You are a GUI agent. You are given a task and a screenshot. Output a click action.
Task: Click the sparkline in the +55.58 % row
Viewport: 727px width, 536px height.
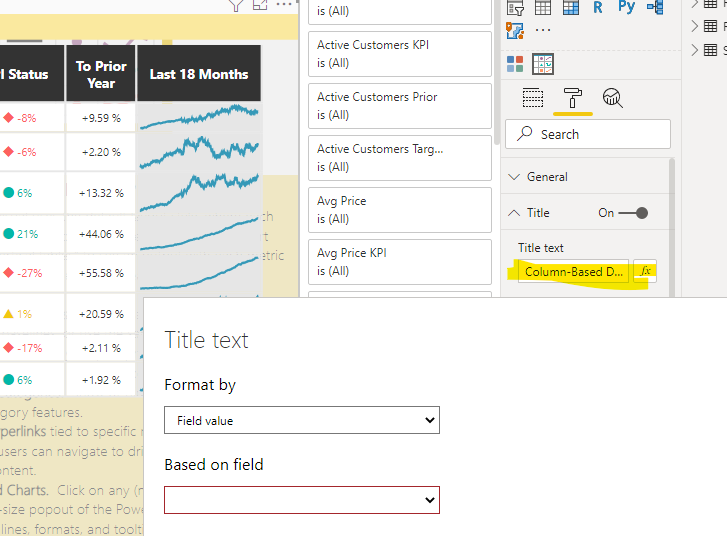coord(199,273)
